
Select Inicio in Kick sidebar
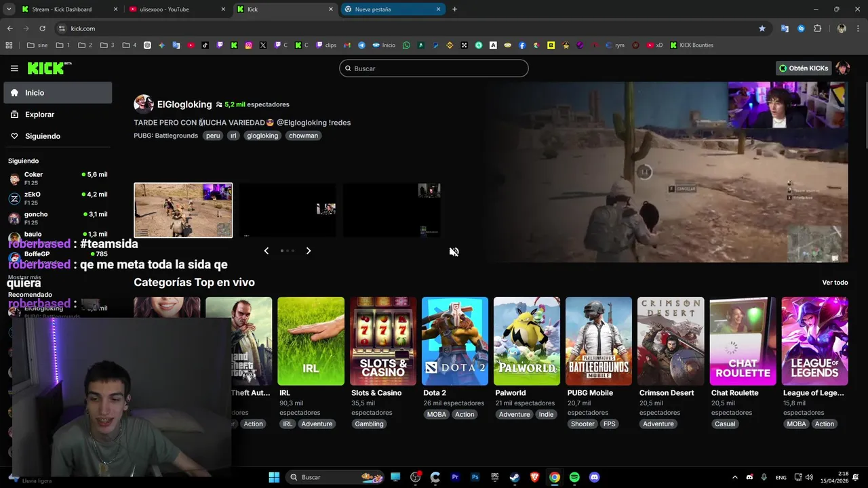tap(58, 93)
